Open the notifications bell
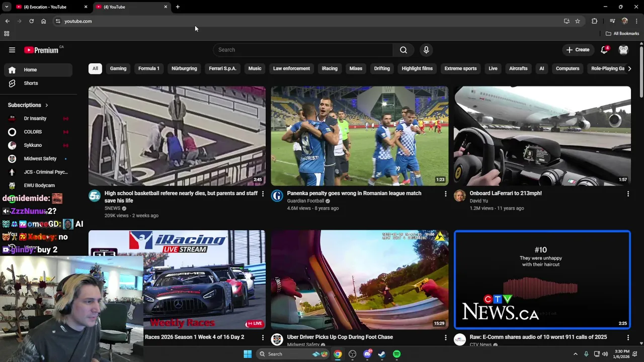 pyautogui.click(x=605, y=50)
